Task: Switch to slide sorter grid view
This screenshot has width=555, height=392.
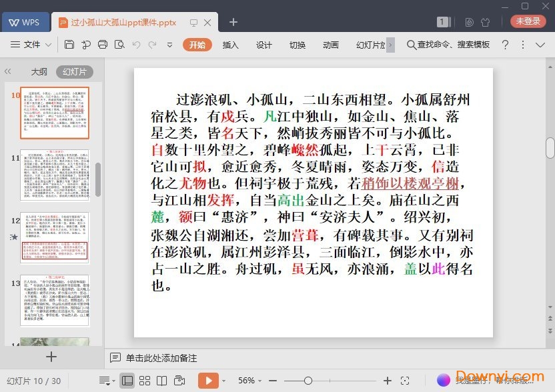Action: click(x=144, y=380)
